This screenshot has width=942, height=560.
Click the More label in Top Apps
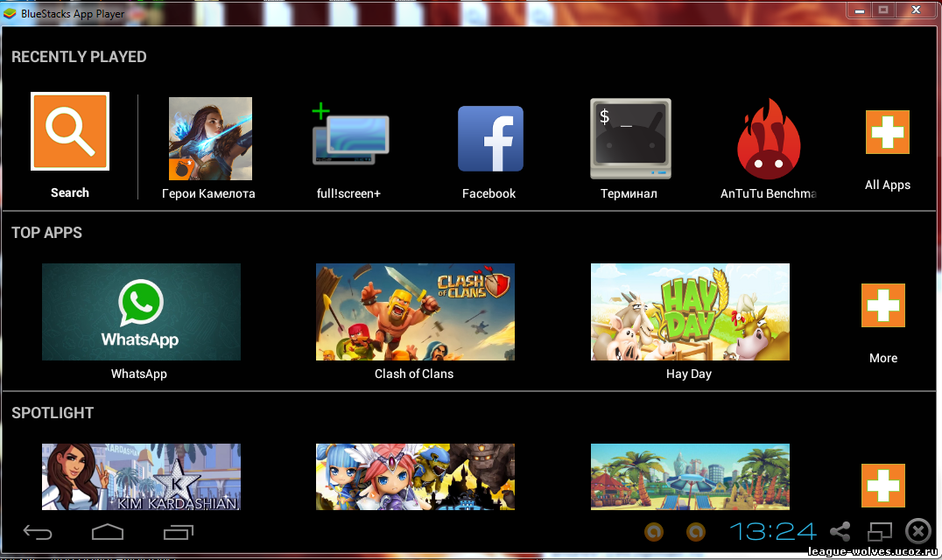point(883,358)
